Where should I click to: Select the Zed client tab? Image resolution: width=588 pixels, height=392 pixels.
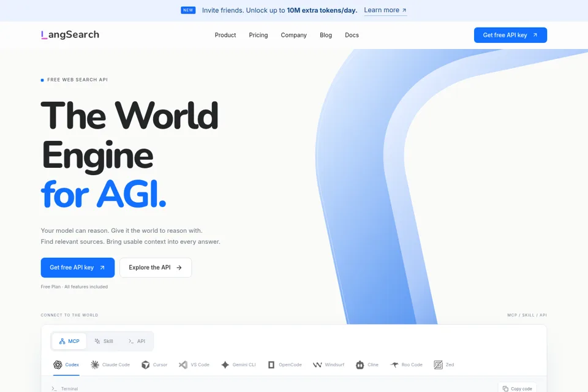click(444, 364)
